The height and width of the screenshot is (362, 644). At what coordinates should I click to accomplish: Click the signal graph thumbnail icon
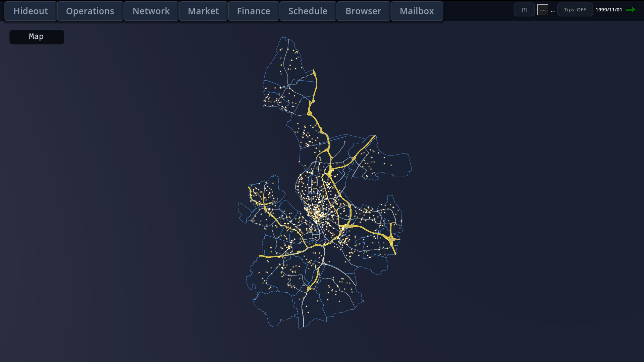542,10
